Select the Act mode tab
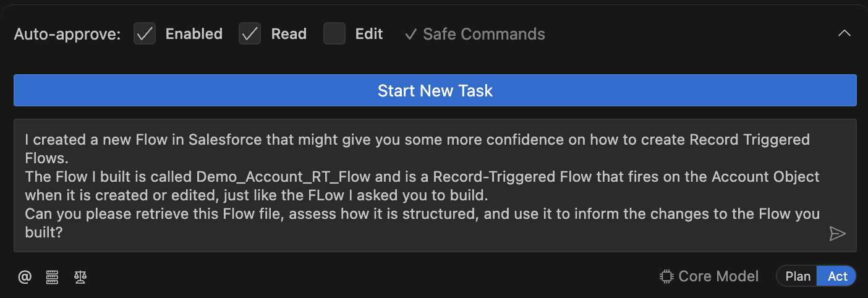The height and width of the screenshot is (298, 868). point(837,276)
